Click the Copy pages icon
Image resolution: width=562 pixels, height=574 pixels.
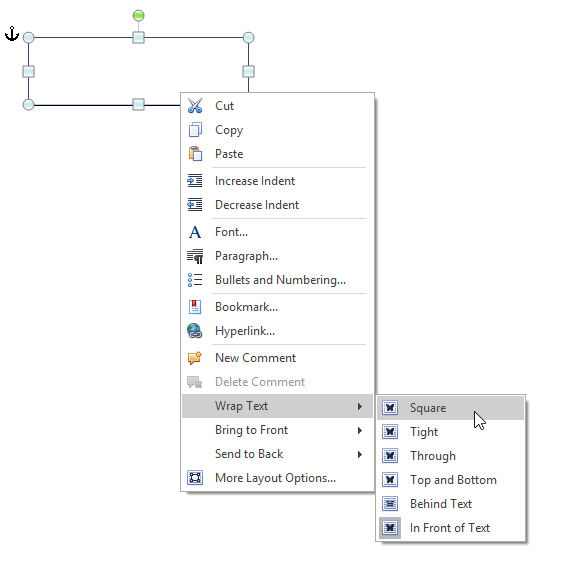pos(195,130)
